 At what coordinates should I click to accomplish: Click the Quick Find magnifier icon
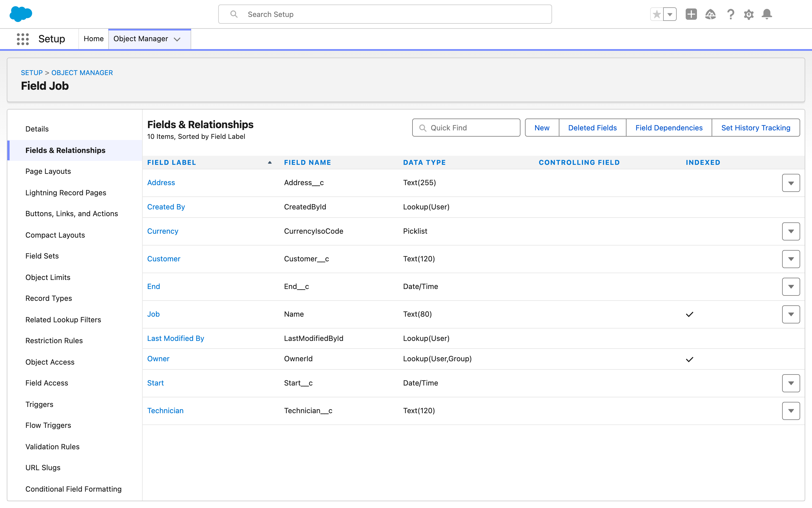tap(423, 128)
